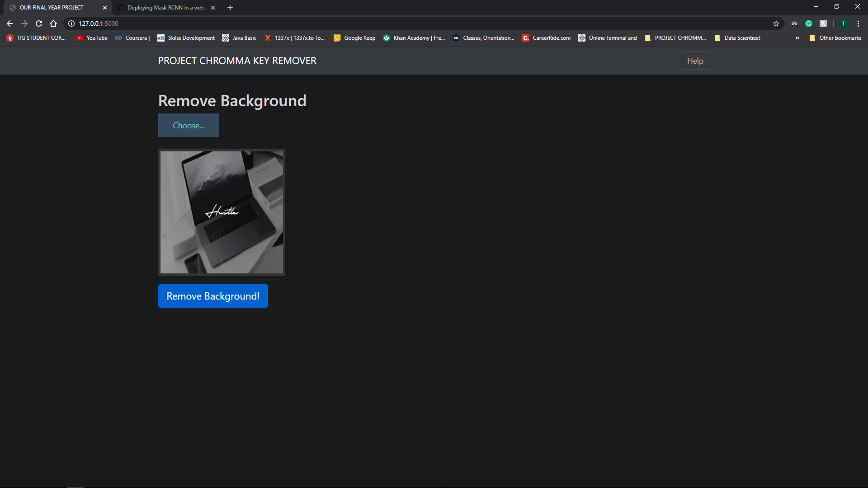The height and width of the screenshot is (488, 868).
Task: Open the browser profile avatar
Action: tap(844, 23)
